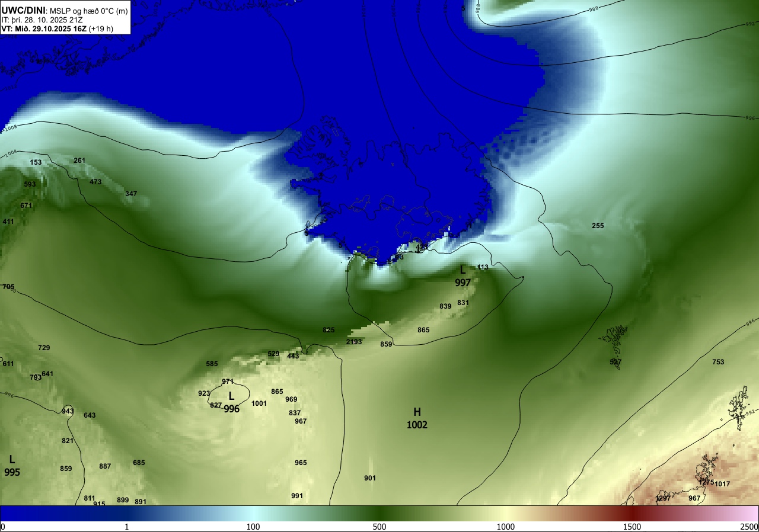Viewport: 759px width, 532px height.
Task: Click the height value '1017'
Action: tap(722, 484)
